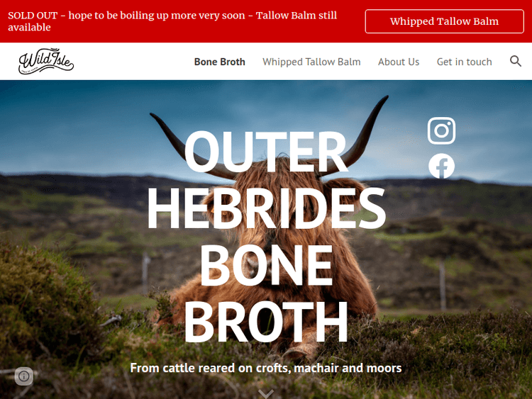This screenshot has height=399, width=532.
Task: Click the word OUTER in the headline
Action: [x=266, y=152]
